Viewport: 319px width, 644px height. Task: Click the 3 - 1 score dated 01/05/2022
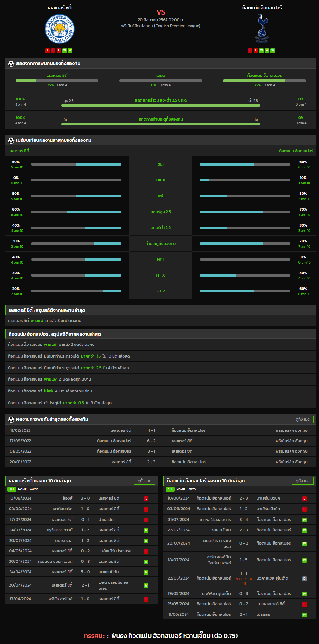pyautogui.click(x=152, y=451)
